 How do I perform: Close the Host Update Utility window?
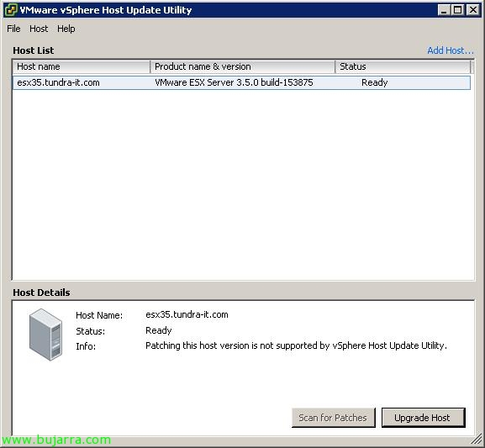[472, 10]
